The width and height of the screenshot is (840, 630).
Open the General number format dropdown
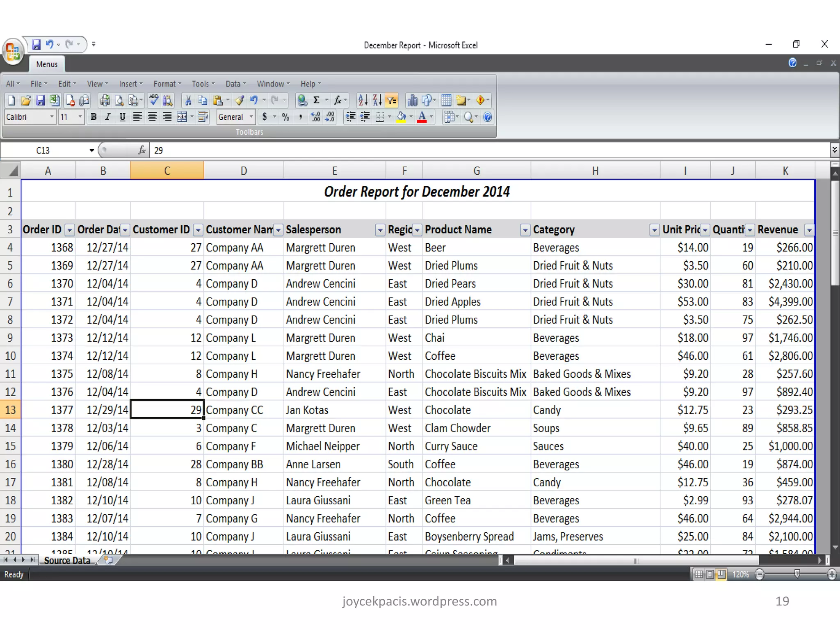click(251, 117)
